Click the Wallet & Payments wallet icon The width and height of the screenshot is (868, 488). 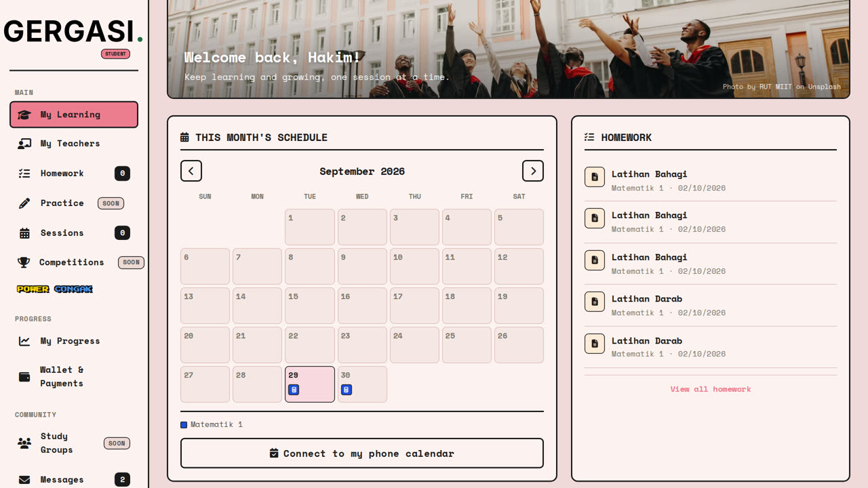[24, 377]
